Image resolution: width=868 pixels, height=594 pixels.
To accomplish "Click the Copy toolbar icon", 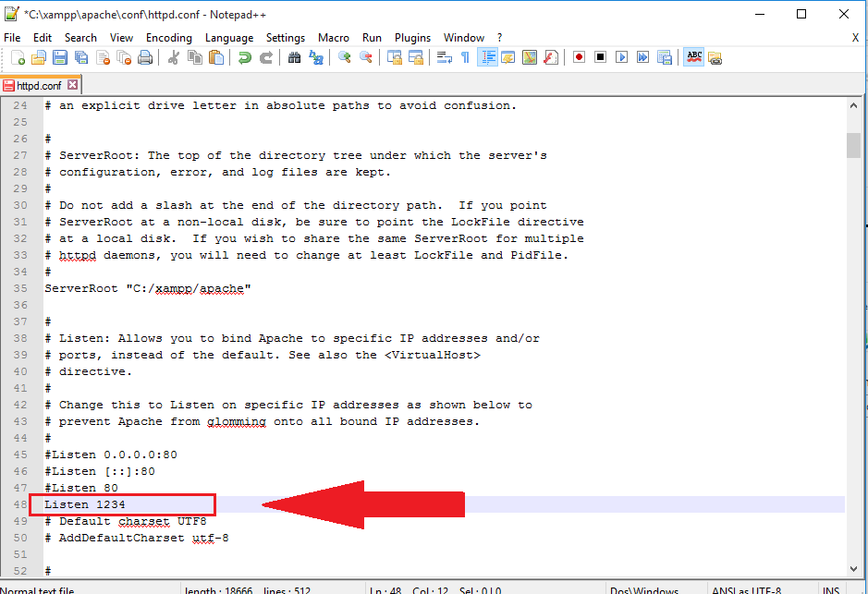I will (x=195, y=57).
